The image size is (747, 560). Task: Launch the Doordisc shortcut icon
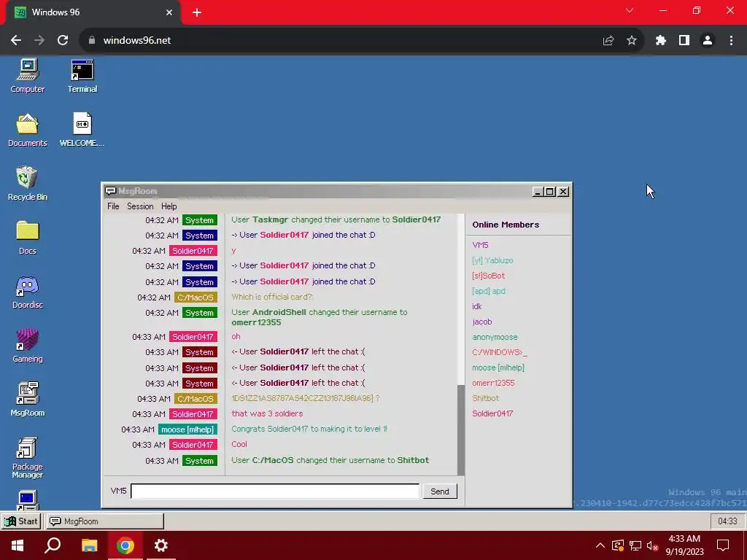(x=27, y=292)
